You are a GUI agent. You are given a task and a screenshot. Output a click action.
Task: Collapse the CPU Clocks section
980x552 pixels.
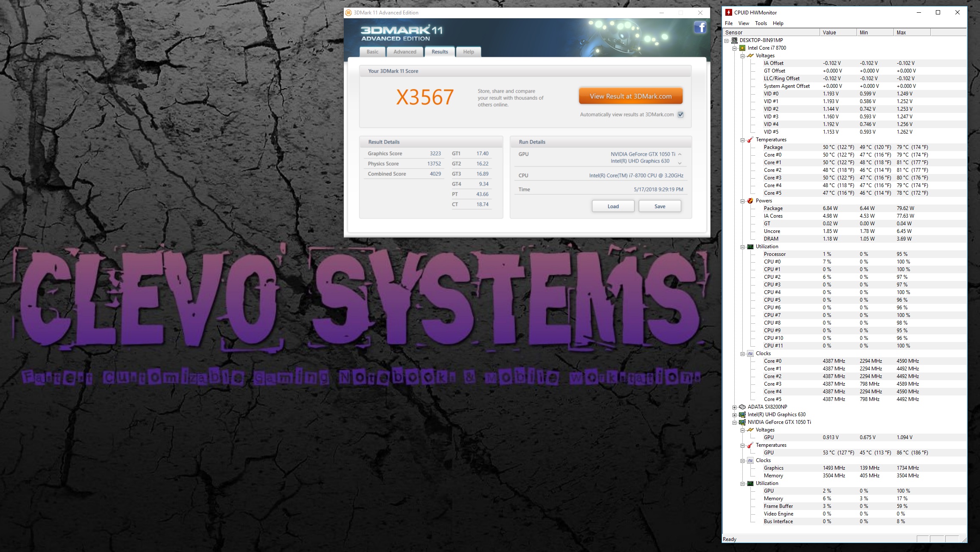(743, 354)
